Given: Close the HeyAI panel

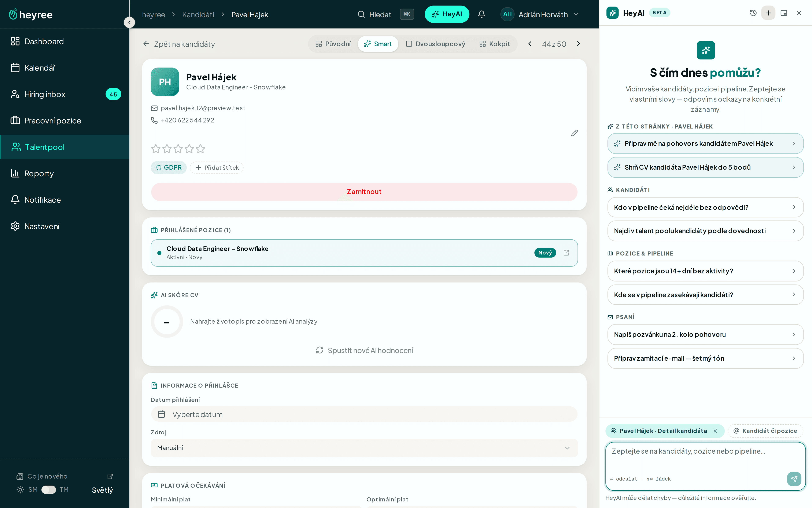Looking at the screenshot, I should [799, 13].
